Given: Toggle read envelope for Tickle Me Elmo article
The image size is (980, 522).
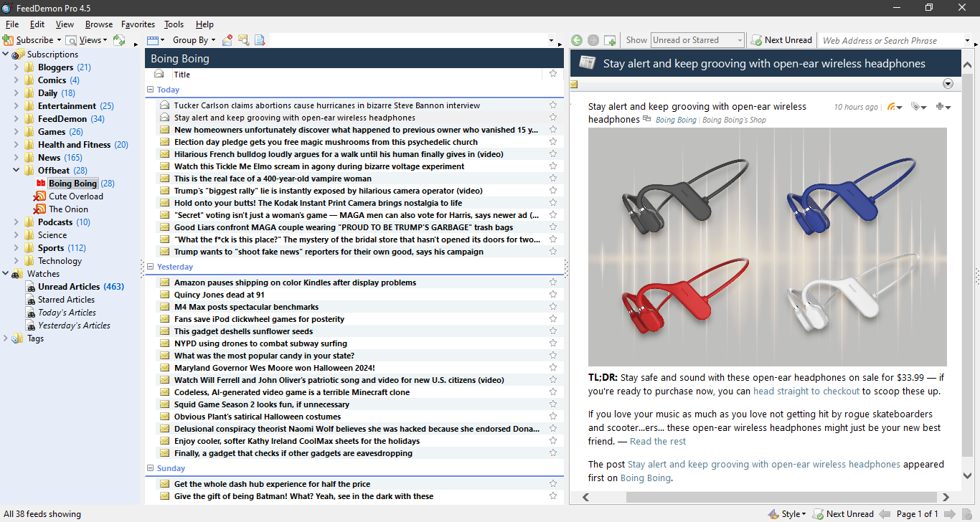Looking at the screenshot, I should pos(165,166).
